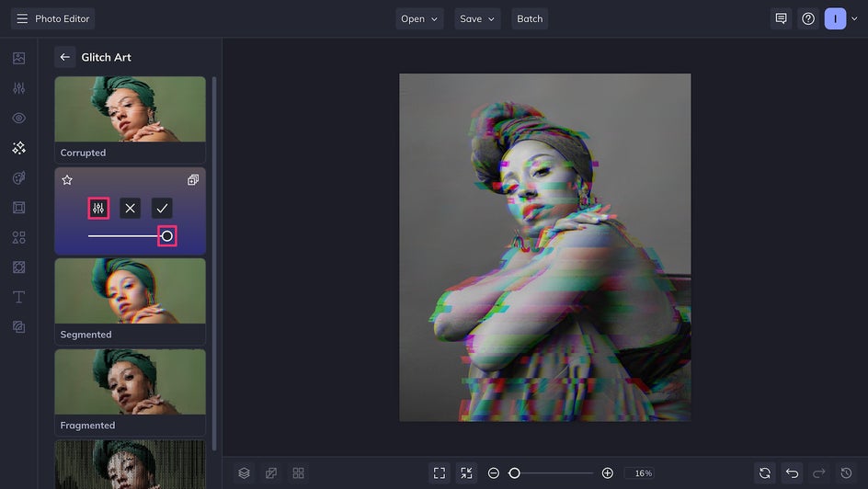This screenshot has width=868, height=489.
Task: Apply the effect with the checkmark
Action: tap(162, 208)
